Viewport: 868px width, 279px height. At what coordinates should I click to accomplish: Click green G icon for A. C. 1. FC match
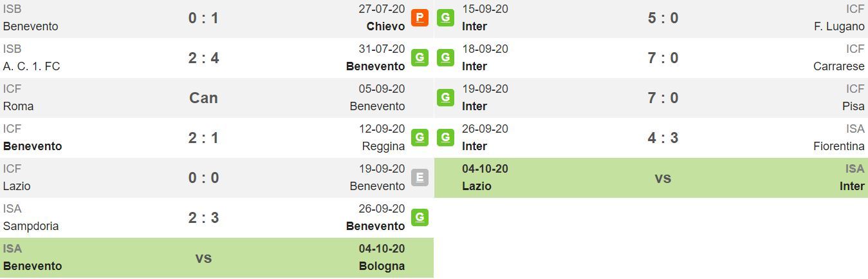click(x=420, y=57)
